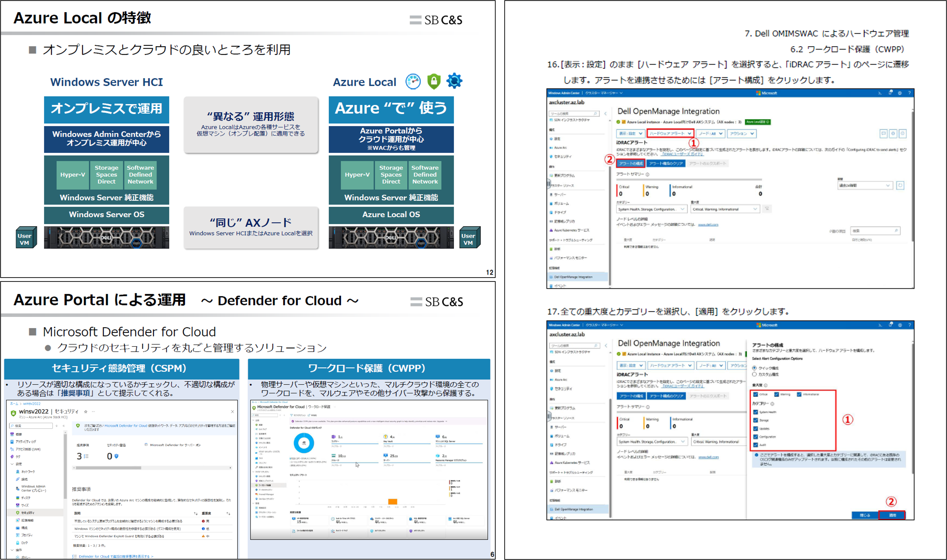Screen dimensions: 947x560
Task: Click the green shield lock icon beside Azure Local
Action: pyautogui.click(x=434, y=81)
